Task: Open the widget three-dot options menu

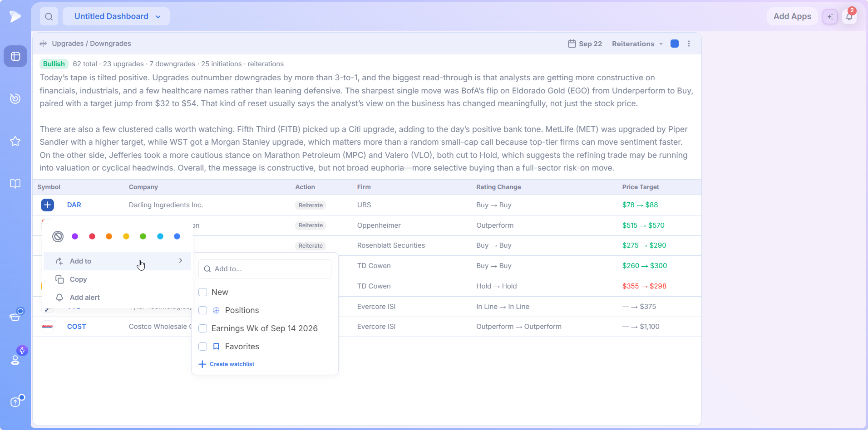Action: tap(689, 44)
